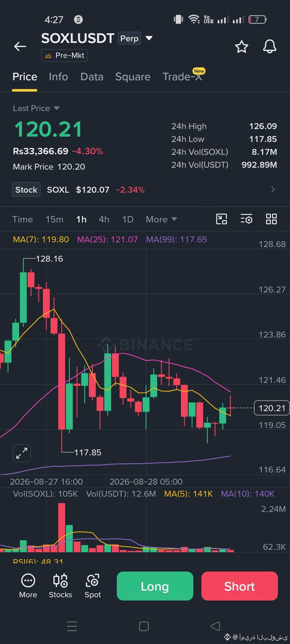Viewport: 290px width, 644px height.
Task: Tap the 24h Vol(USDT) value 992.89M
Action: [259, 165]
